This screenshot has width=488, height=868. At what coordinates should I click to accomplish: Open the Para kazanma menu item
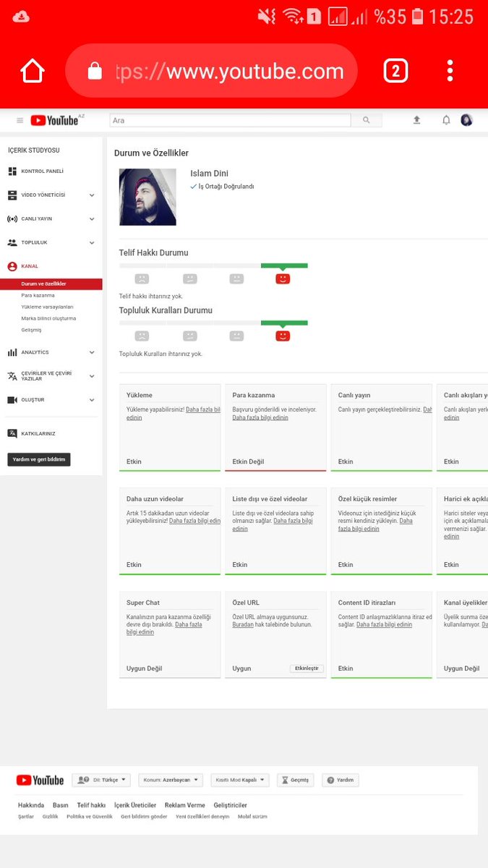[x=38, y=295]
